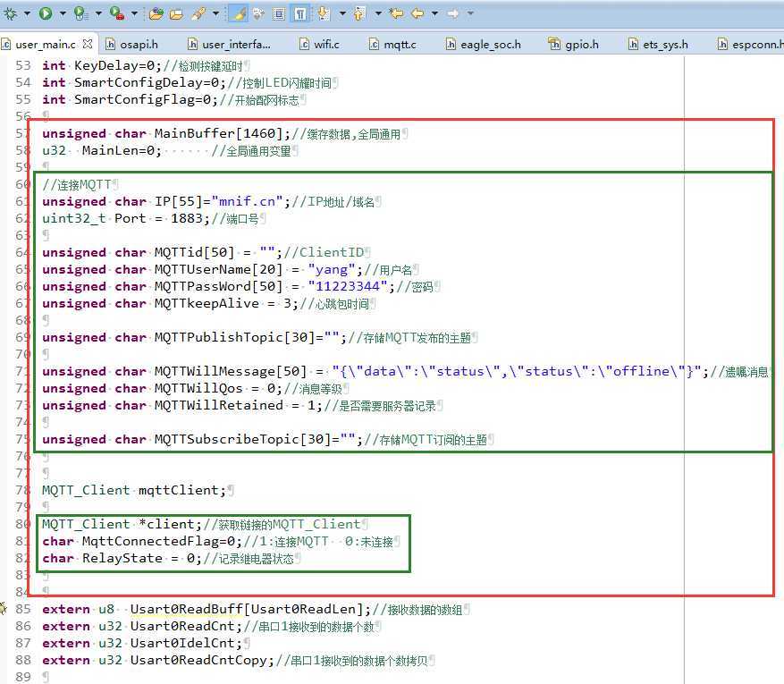Click the port value "1883;" on line 62
The height and width of the screenshot is (684, 784).
[190, 218]
